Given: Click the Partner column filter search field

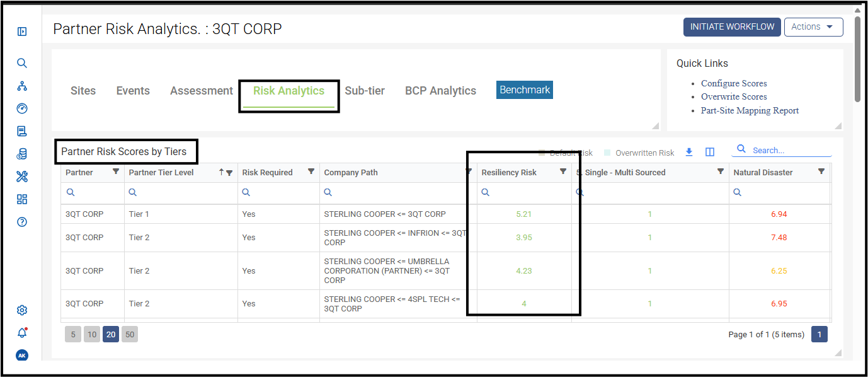Looking at the screenshot, I should click(x=93, y=193).
